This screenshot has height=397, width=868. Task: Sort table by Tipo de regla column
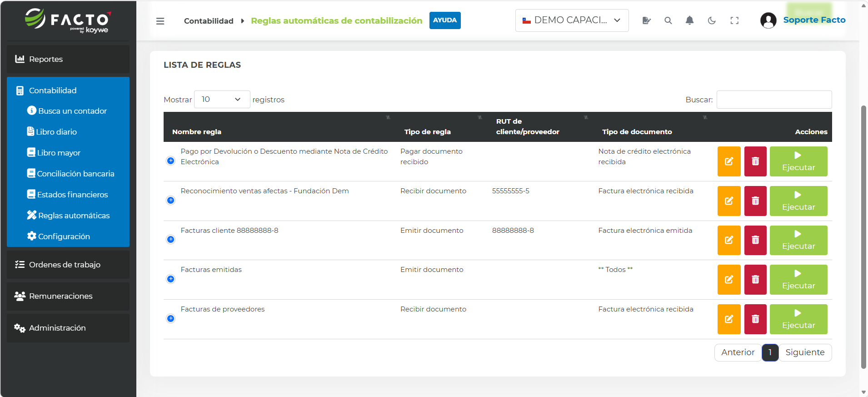tap(442, 127)
